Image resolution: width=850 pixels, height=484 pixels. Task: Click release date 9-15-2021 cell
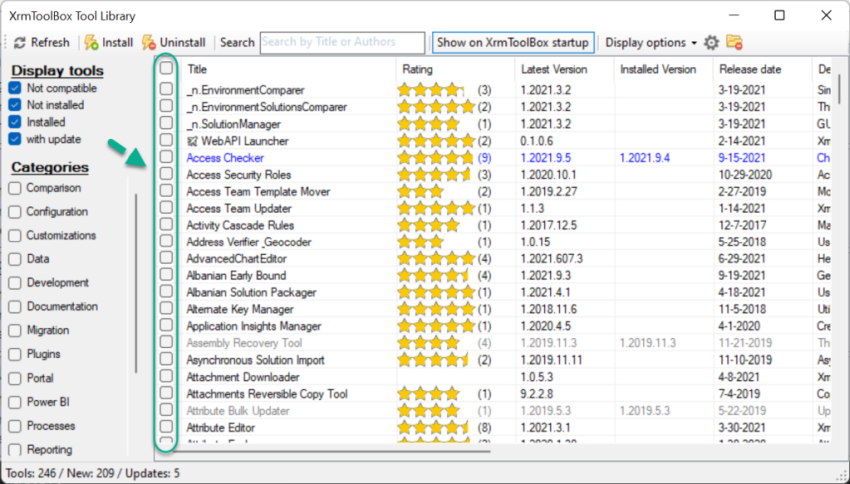coord(742,158)
